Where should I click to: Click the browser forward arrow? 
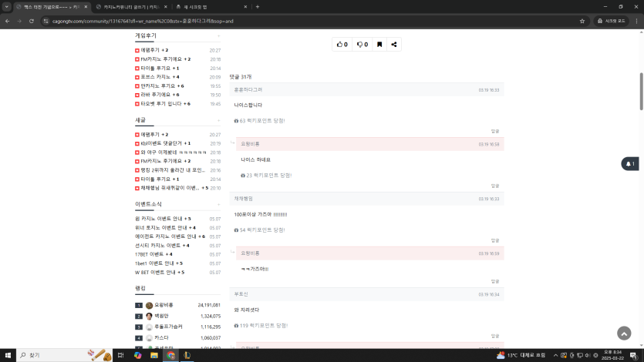[x=19, y=21]
